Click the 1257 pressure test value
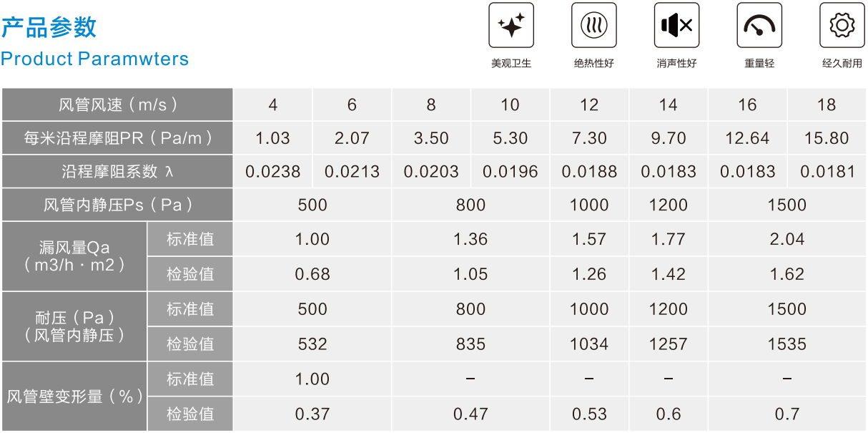 tap(669, 344)
